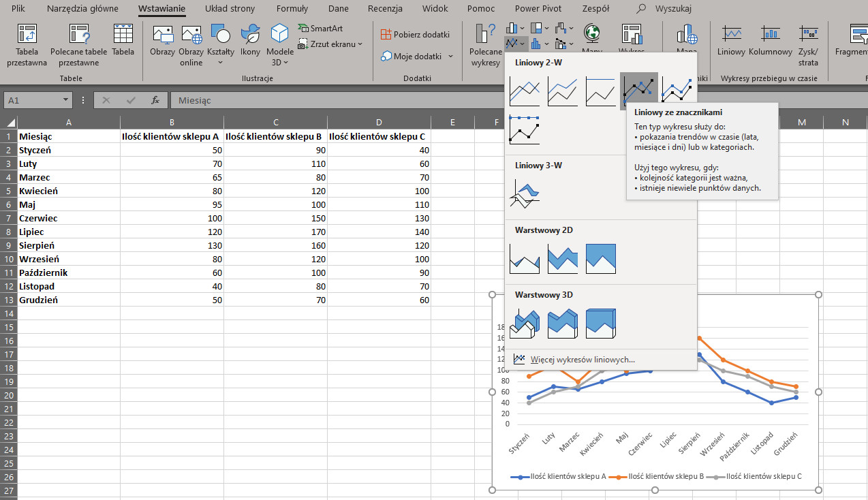
Task: Open the Układ strony tab
Action: pos(230,9)
